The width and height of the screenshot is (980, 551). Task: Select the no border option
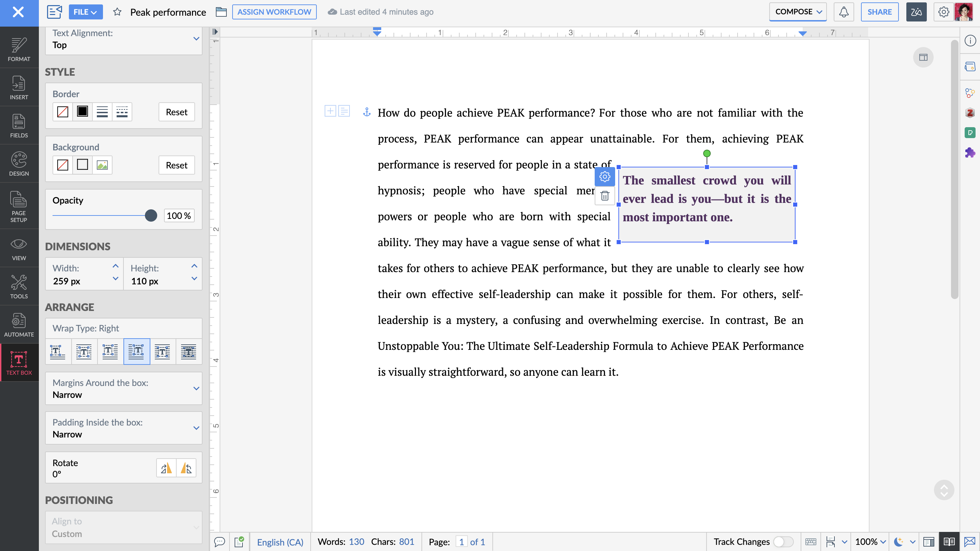[x=62, y=111]
